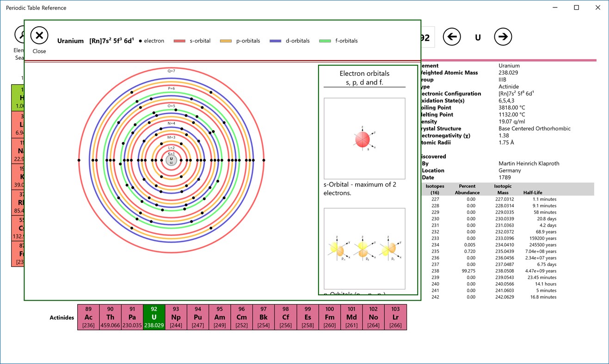Advance to next element with right arrow

(x=503, y=37)
